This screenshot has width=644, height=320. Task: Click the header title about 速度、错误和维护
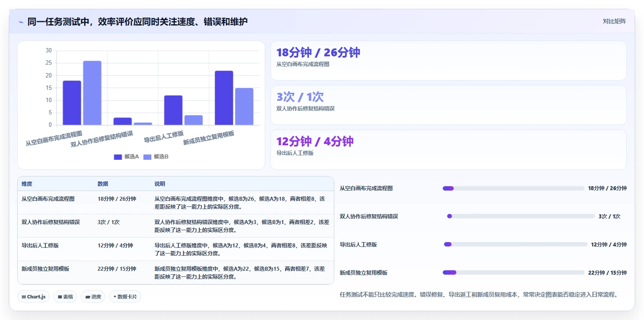137,21
